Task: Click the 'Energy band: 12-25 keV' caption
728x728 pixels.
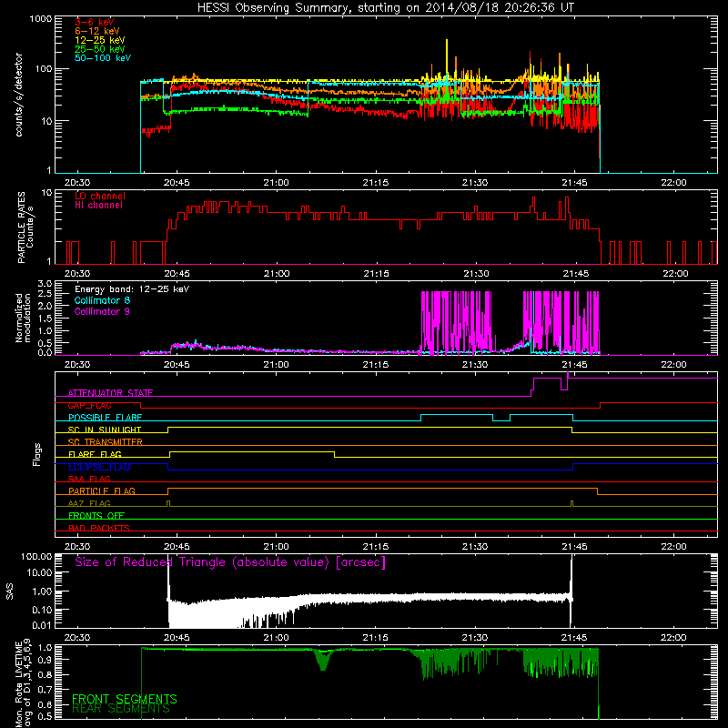Action: [x=132, y=289]
